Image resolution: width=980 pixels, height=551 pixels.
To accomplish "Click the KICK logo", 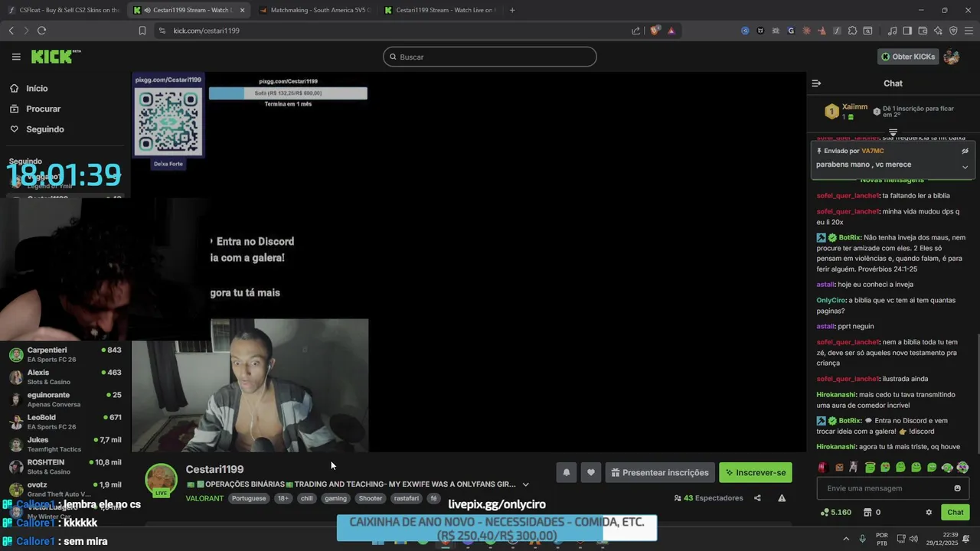I will tap(55, 57).
